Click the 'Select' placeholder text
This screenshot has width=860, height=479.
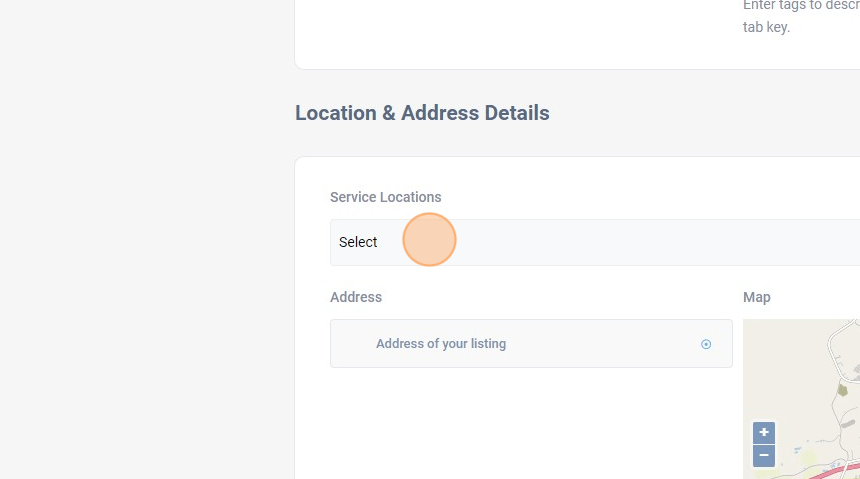(x=358, y=242)
